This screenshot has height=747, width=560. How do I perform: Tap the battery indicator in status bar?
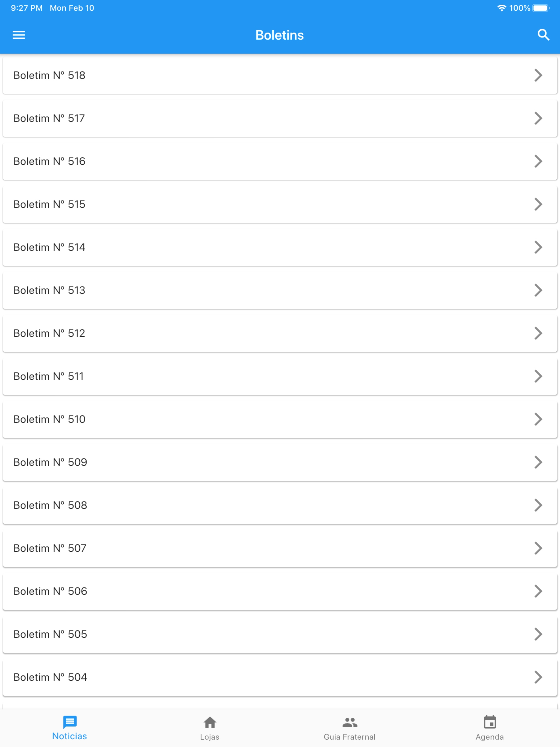point(541,8)
